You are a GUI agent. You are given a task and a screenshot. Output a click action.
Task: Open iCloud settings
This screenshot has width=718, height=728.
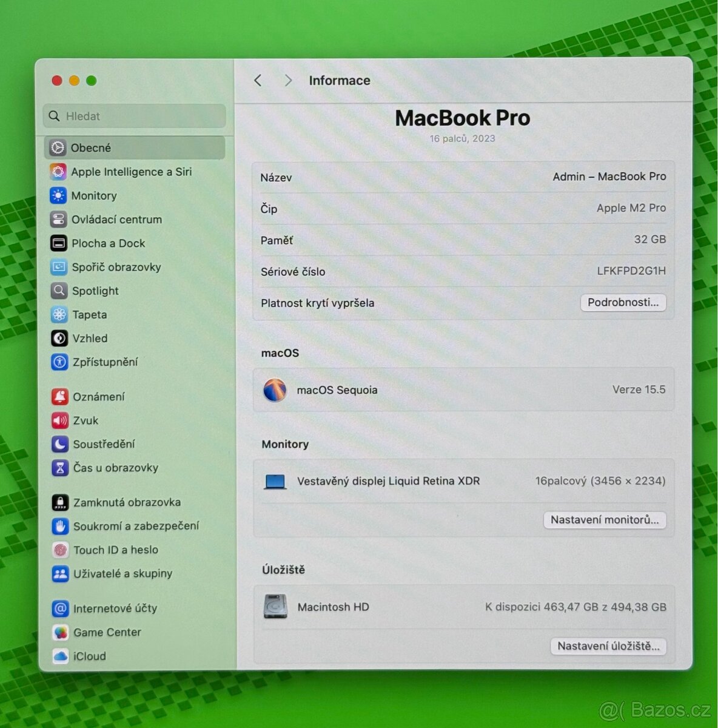coord(89,656)
